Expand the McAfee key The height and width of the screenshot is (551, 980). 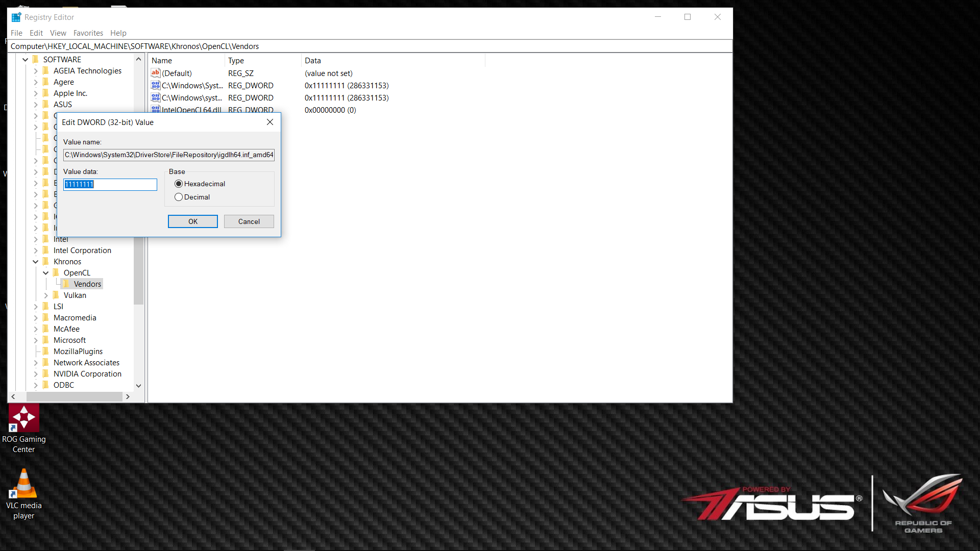pyautogui.click(x=36, y=329)
